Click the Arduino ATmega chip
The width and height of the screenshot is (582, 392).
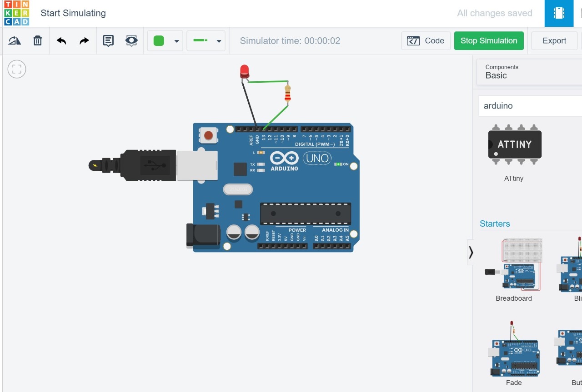(306, 213)
